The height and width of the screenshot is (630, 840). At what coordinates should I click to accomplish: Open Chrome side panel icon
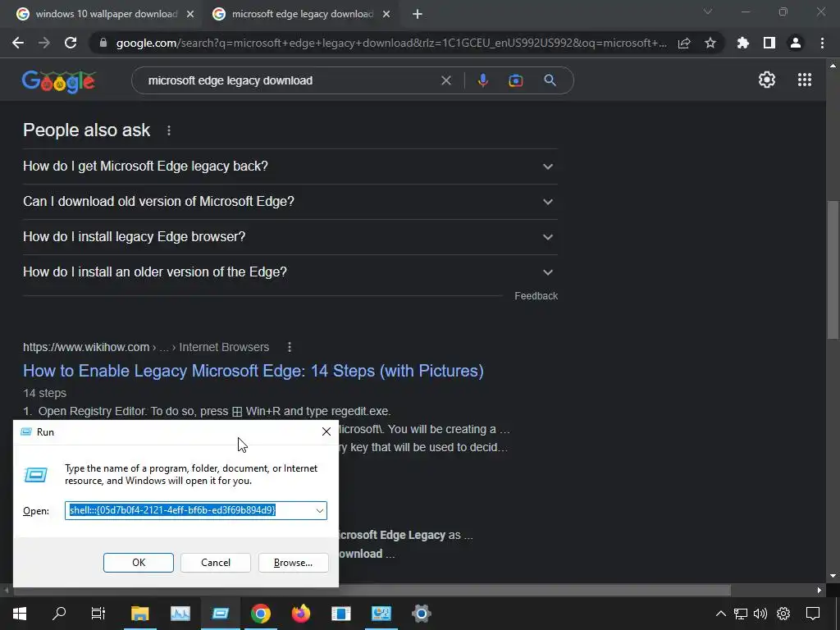(769, 43)
